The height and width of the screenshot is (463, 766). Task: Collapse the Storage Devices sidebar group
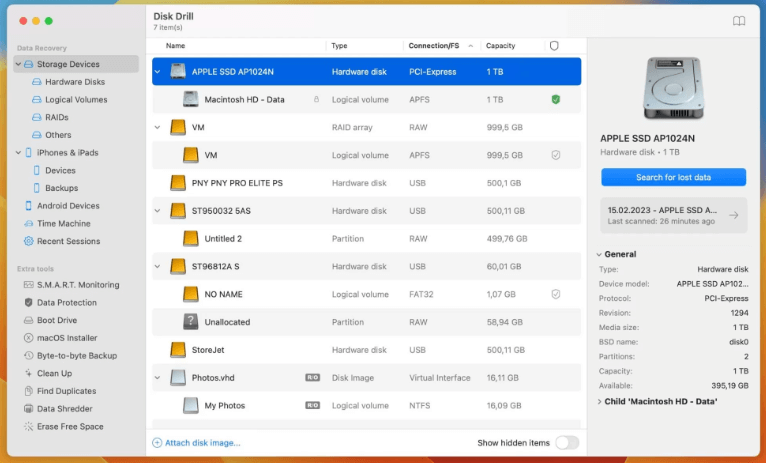18,64
